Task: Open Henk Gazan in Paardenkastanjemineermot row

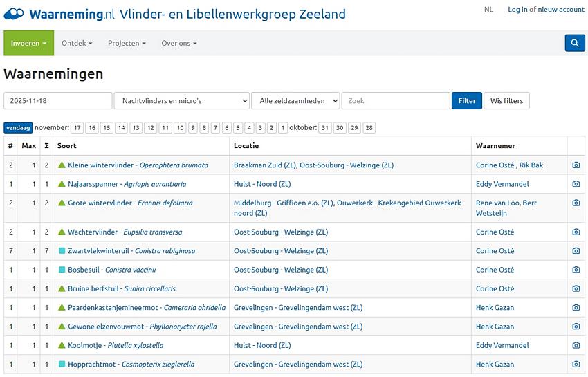Action: [x=495, y=308]
